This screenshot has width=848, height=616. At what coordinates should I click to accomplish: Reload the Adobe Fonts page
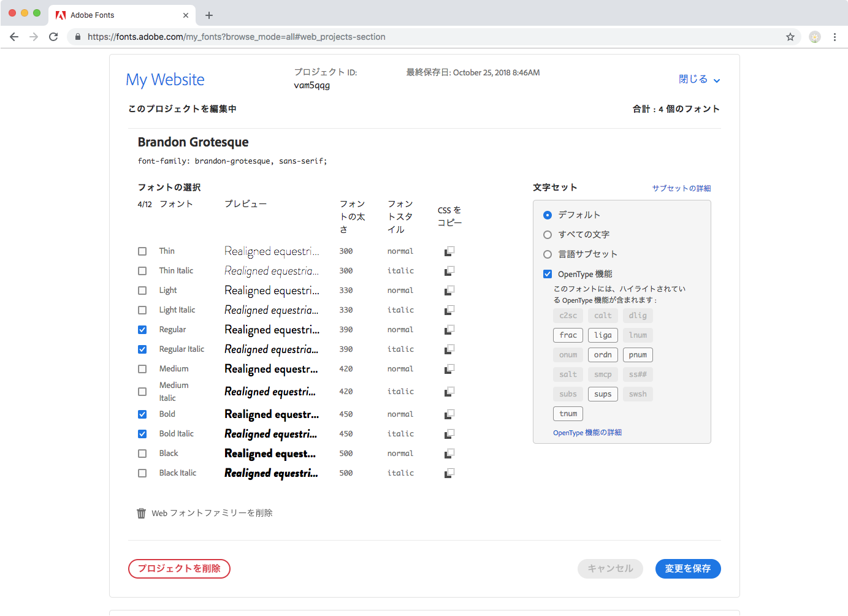(53, 37)
